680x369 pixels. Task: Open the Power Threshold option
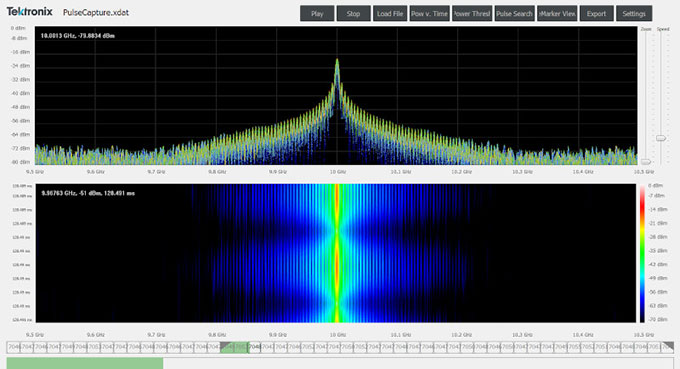tap(472, 13)
